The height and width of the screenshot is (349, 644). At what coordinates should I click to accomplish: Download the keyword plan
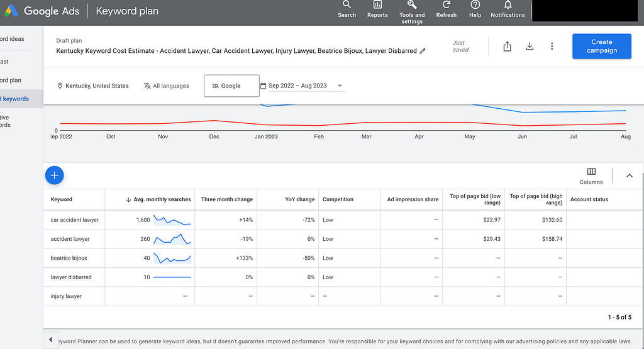530,47
